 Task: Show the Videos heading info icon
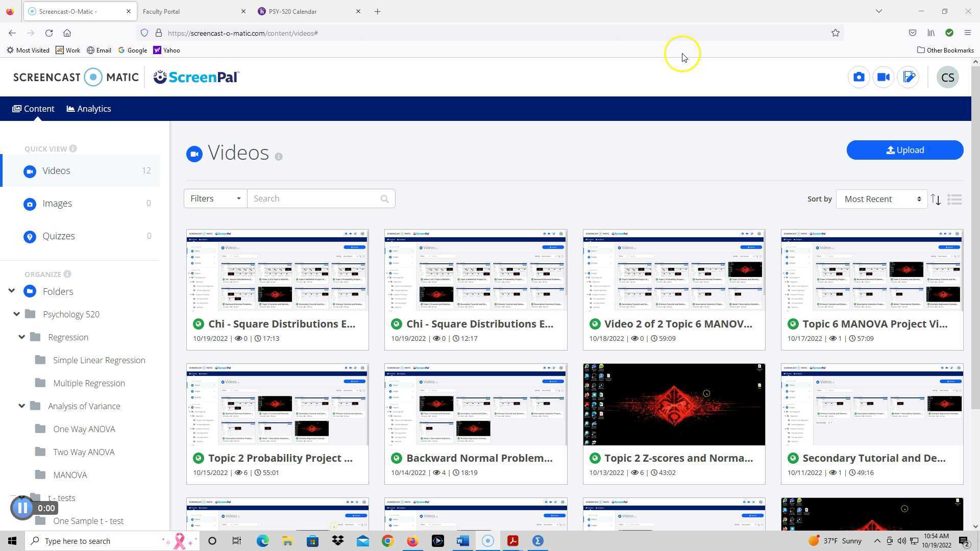click(279, 157)
